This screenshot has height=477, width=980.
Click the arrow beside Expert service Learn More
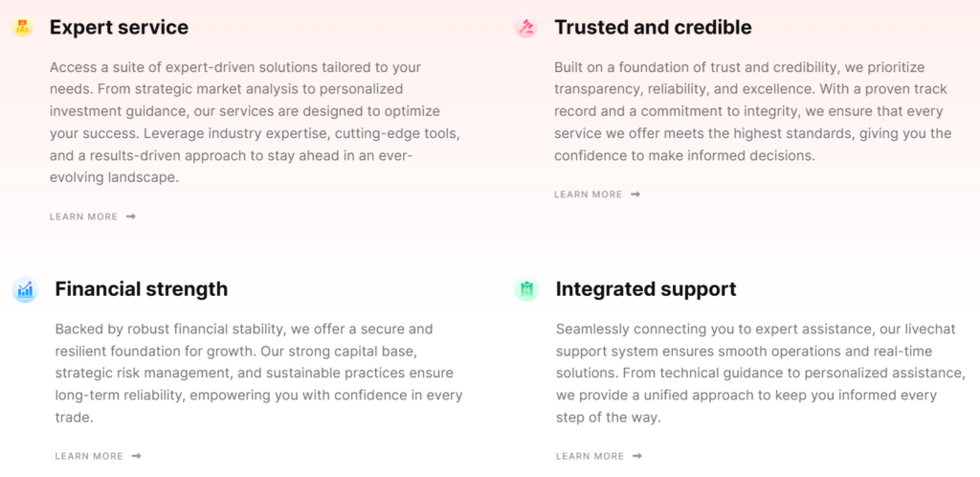[131, 216]
